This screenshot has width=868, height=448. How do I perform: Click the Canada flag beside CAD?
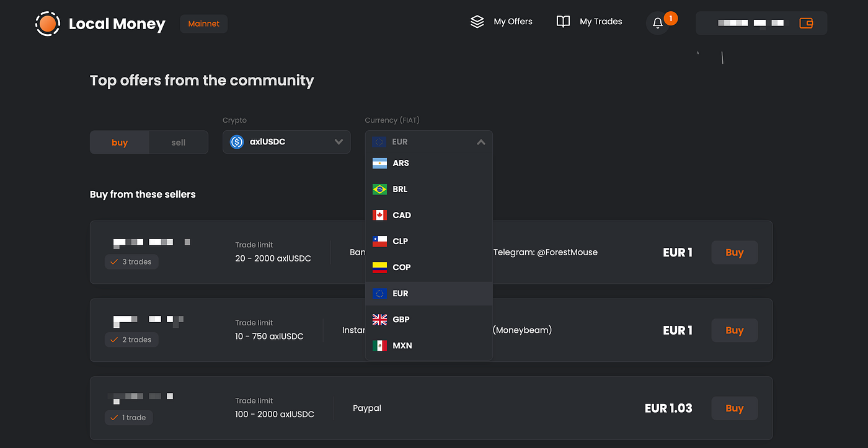click(x=380, y=215)
